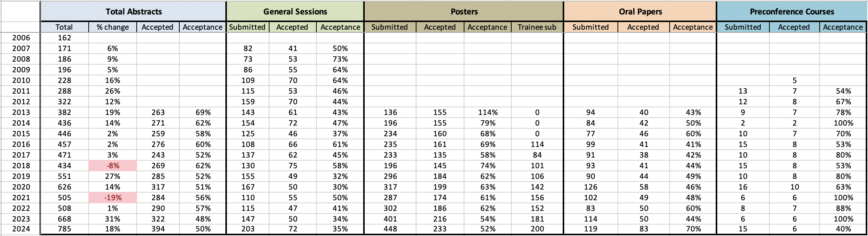Image resolution: width=868 pixels, height=236 pixels.
Task: Click the 2020 Trainee sub value 142
Action: (537, 187)
